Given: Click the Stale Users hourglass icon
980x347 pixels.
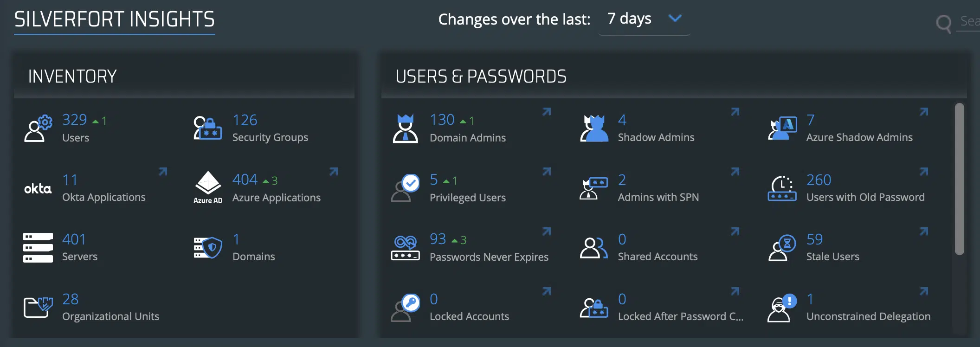Looking at the screenshot, I should click(x=782, y=248).
